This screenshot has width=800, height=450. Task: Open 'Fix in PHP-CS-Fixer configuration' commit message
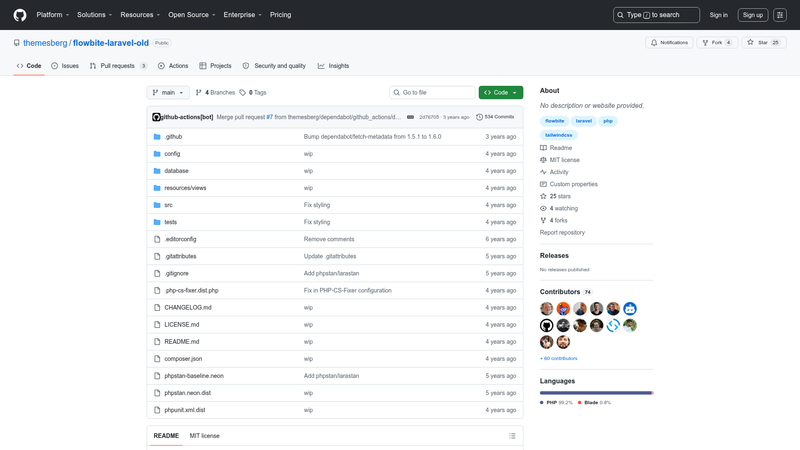tap(347, 290)
